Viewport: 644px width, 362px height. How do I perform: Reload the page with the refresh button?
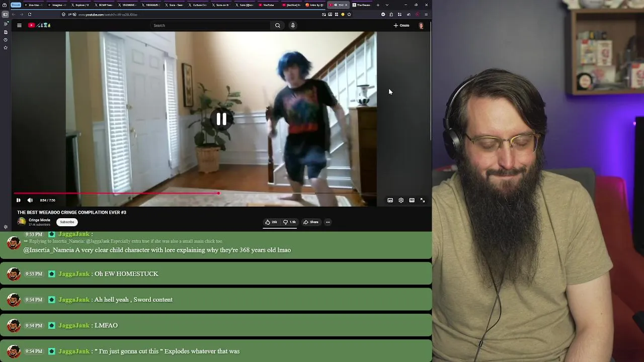pyautogui.click(x=30, y=15)
